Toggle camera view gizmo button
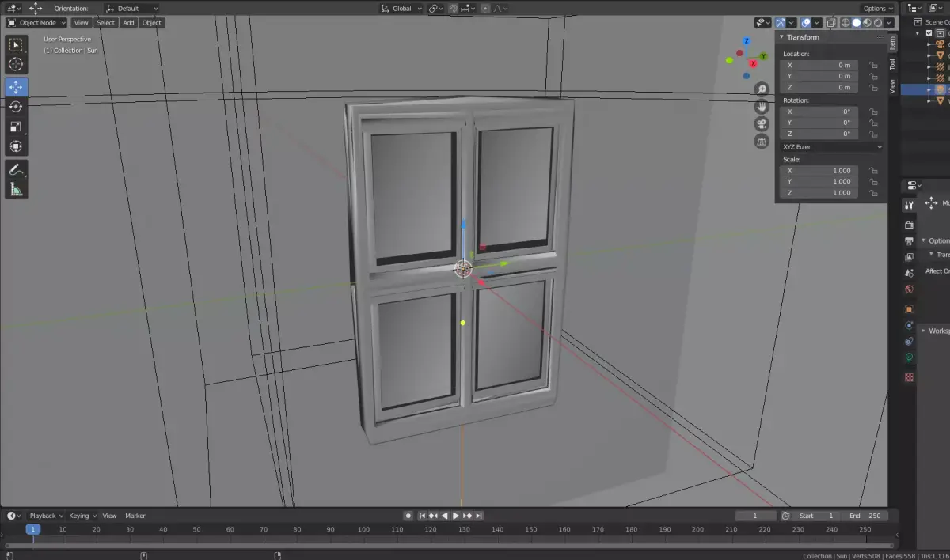 (x=762, y=124)
